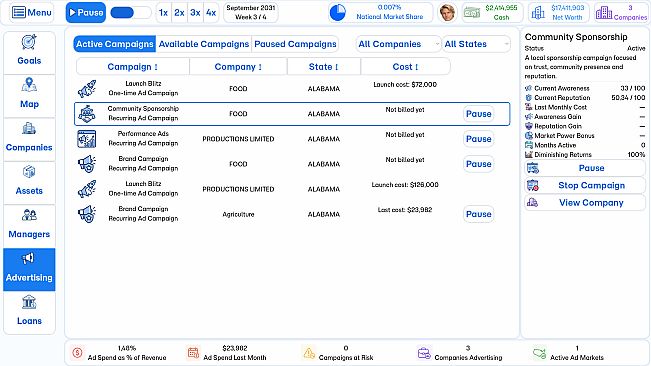The image size is (651, 366).
Task: Pause the game simulation
Action: (x=86, y=13)
